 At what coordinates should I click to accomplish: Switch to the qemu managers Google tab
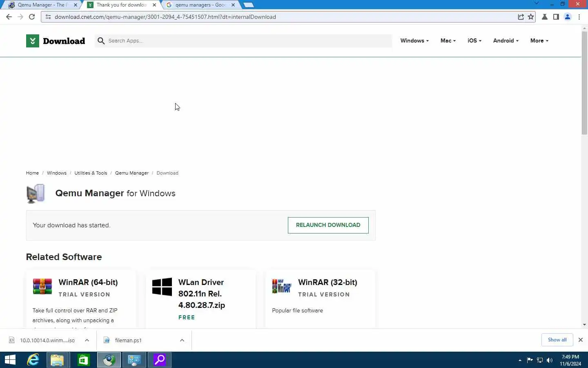[x=200, y=5]
